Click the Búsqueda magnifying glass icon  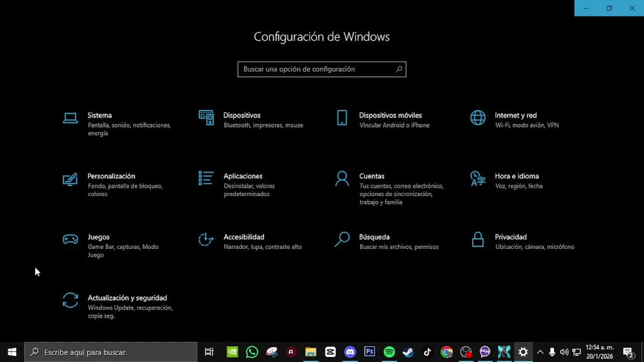[342, 239]
